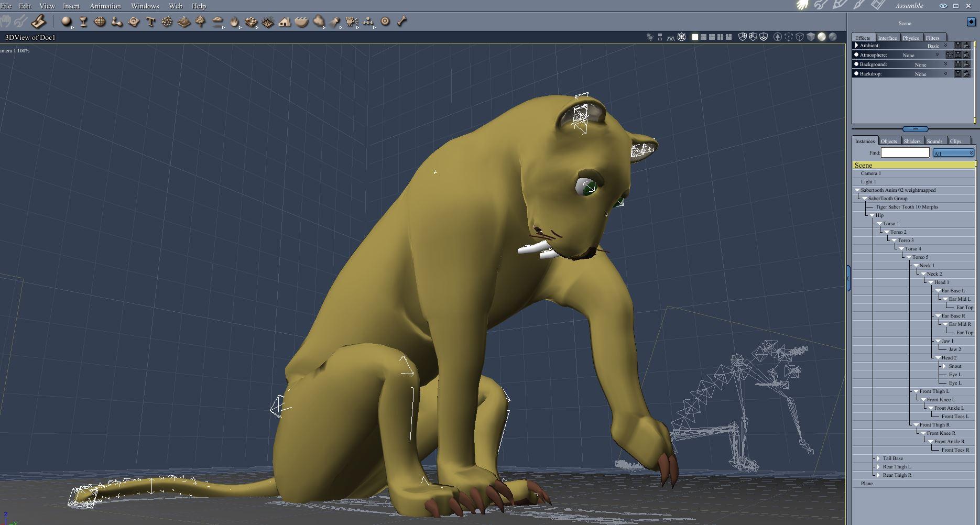Open the Ambient 'Basic' dropdown
This screenshot has width=980, height=525.
[937, 46]
